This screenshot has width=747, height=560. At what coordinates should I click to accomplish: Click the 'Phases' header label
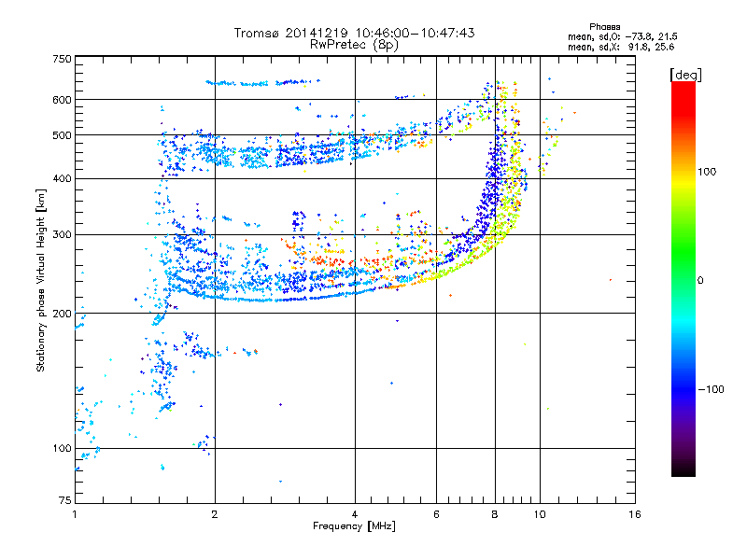tap(604, 27)
